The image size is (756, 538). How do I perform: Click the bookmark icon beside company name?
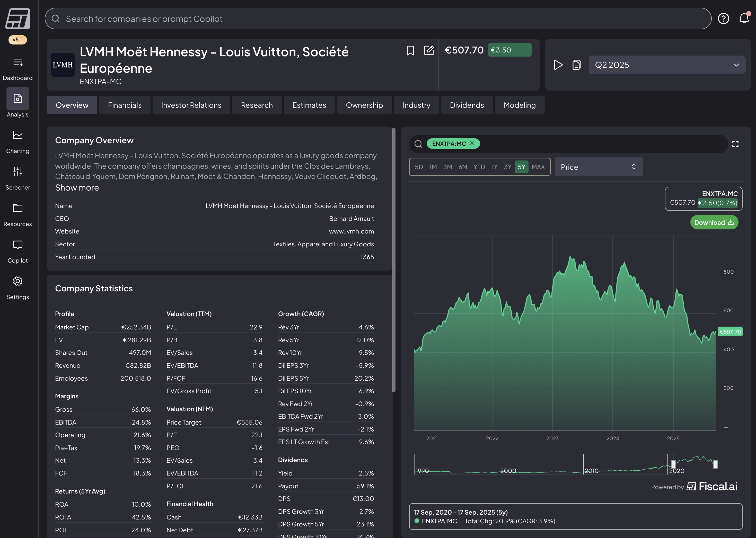coord(410,50)
